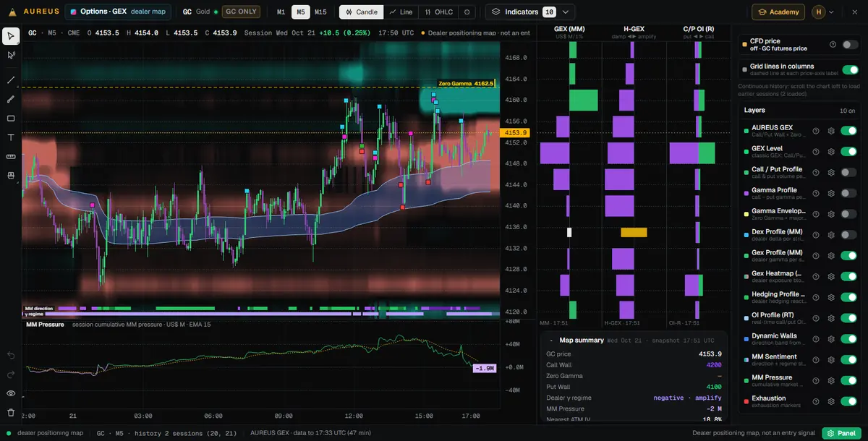Open Exhaustion layer settings gear
868x441 pixels.
coord(831,401)
